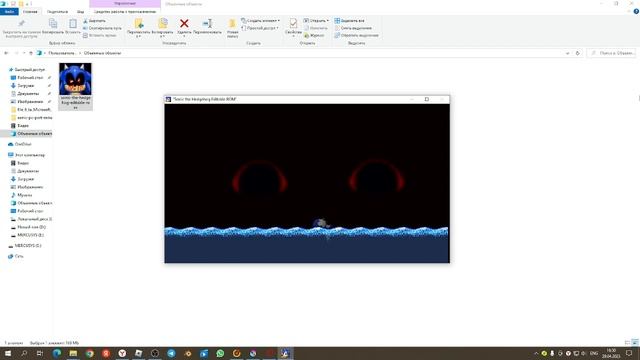Click Paste shortcut in the ribbon
The width and height of the screenshot is (640, 360).
pyautogui.click(x=100, y=36)
